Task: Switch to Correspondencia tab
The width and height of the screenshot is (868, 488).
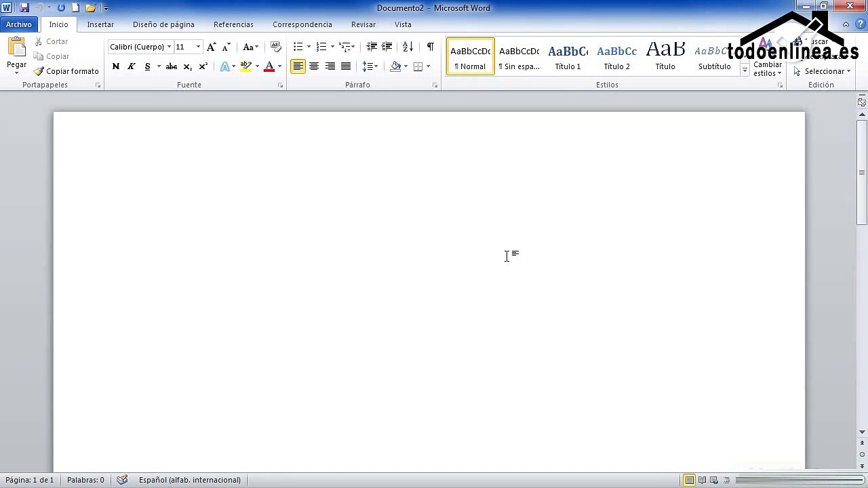Action: 302,24
